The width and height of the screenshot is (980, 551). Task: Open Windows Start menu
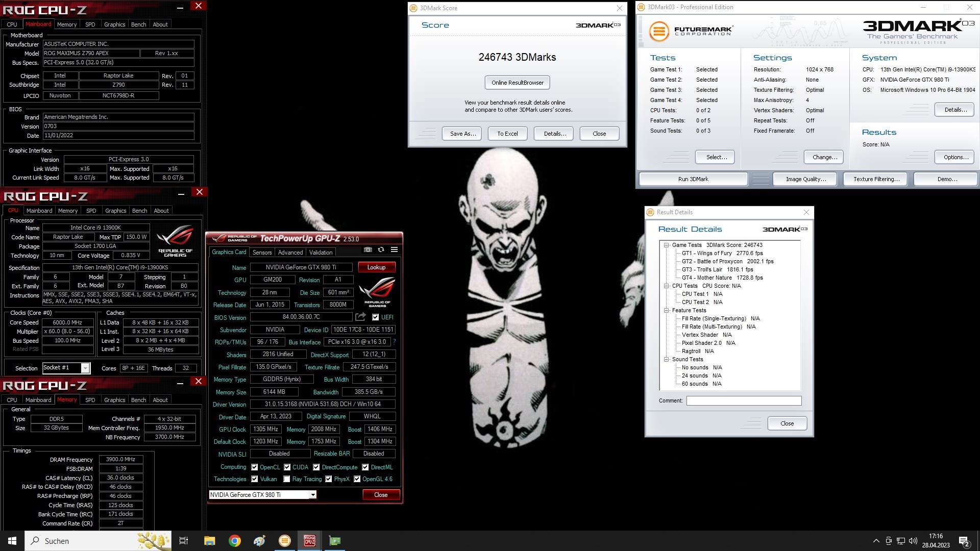point(12,541)
